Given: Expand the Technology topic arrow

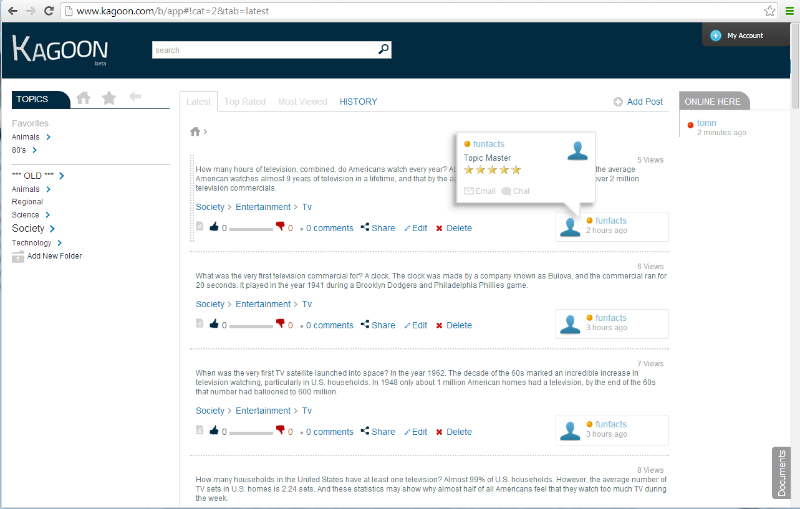Looking at the screenshot, I should click(59, 242).
